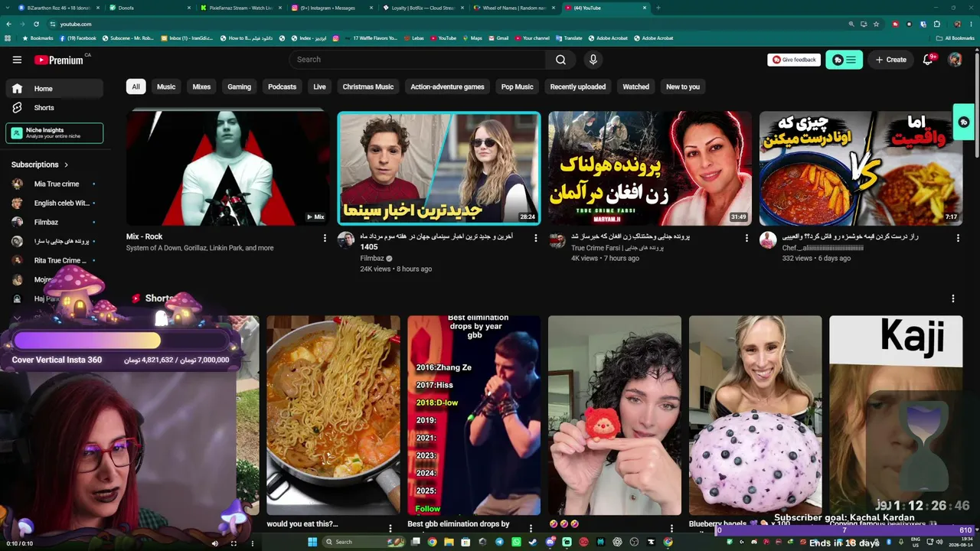Go to YouTube Premium home via logo

[x=59, y=60]
